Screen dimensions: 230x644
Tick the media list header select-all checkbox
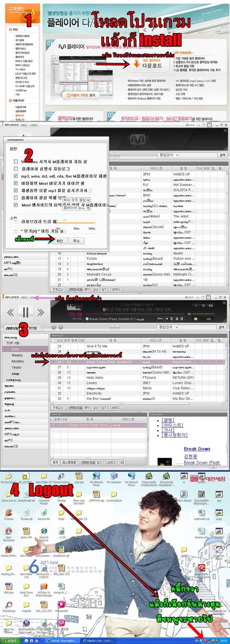click(53, 340)
